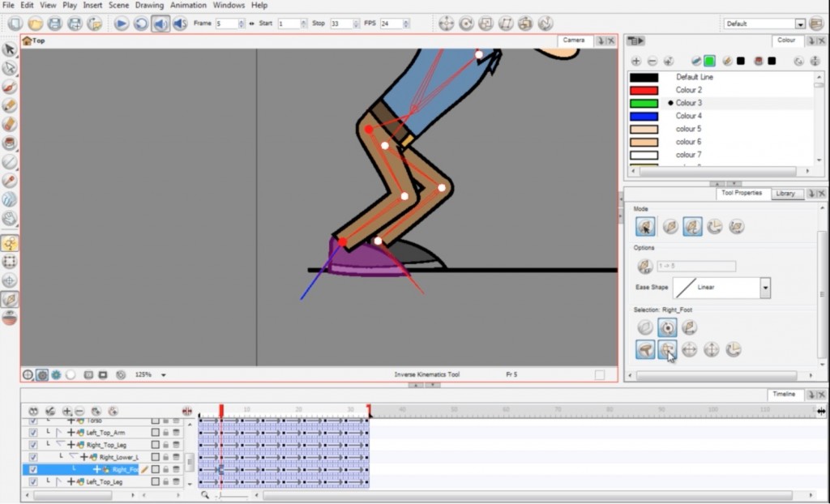Screen dimensions: 830x504
Task: Select the Grid tool below the IK tool
Action: tap(11, 261)
